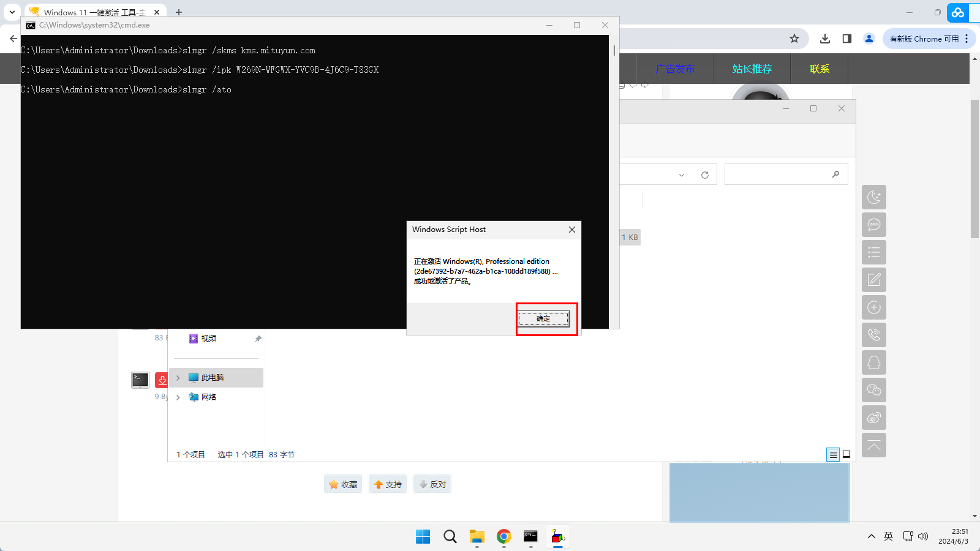Close the Windows Script Host dialog
Viewport: 980px width, 551px height.
pos(572,230)
